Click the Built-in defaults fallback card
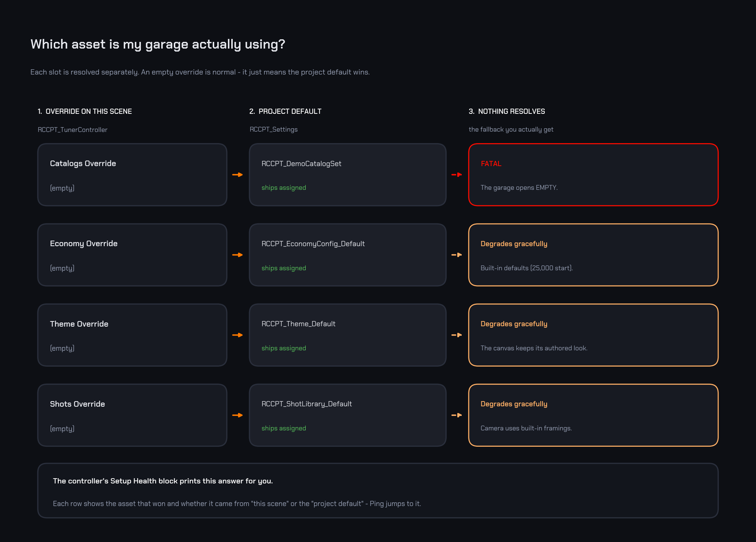 click(x=593, y=255)
